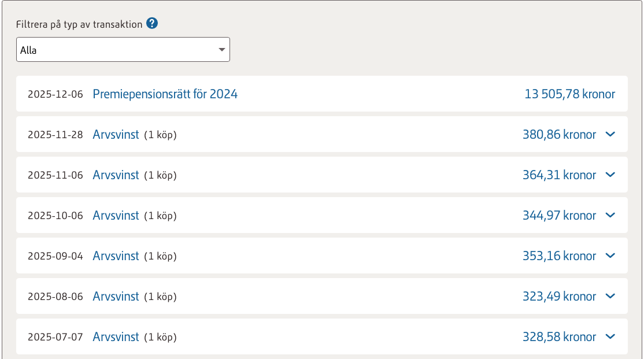644x359 pixels.
Task: Expand the 2025-10-06 Arvsvinst chevron
Action: point(610,216)
